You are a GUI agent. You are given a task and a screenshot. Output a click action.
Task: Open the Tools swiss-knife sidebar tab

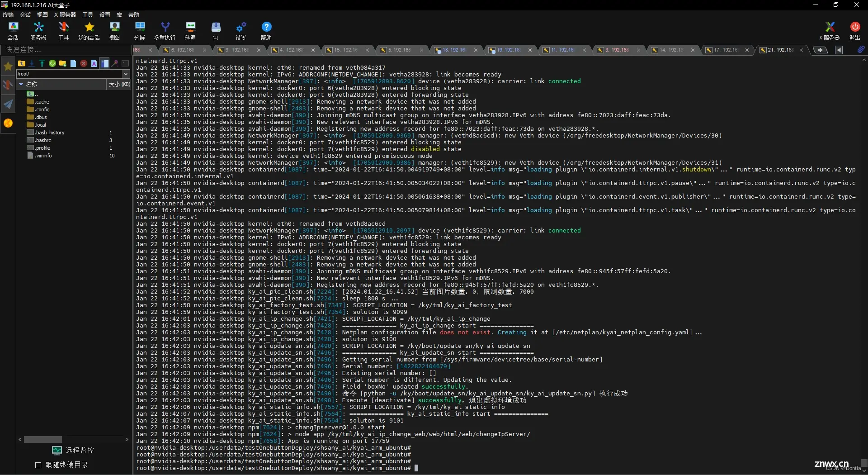8,85
